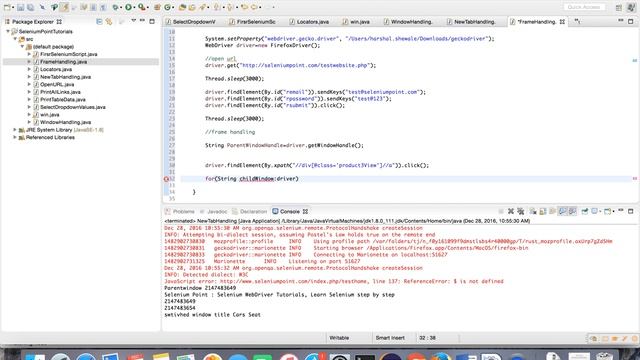
Task: Click the error marker on line 32
Action: 166,179
